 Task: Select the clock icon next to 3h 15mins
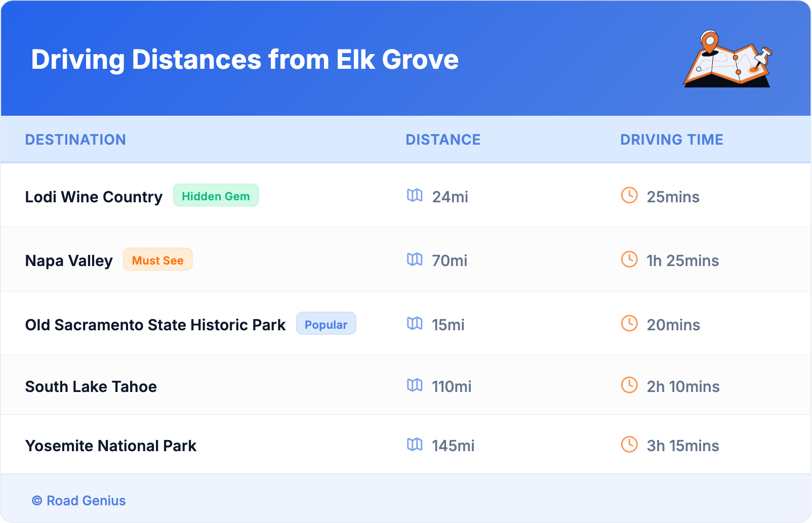(629, 445)
